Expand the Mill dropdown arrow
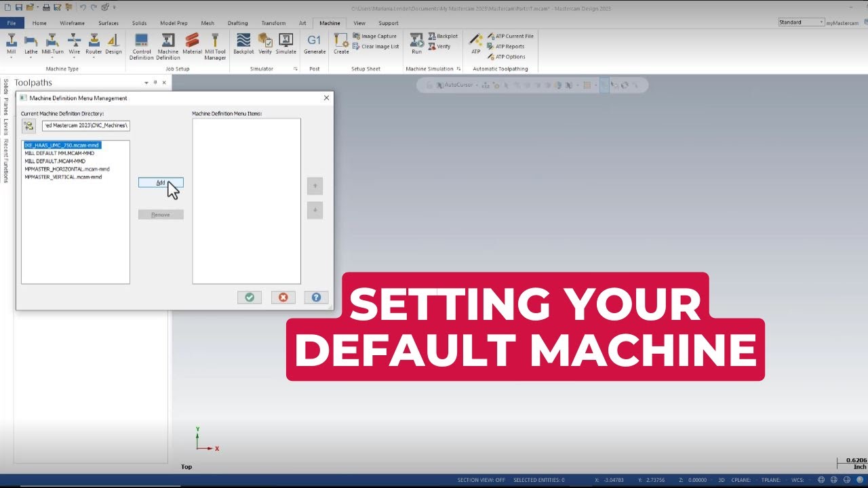The width and height of the screenshot is (868, 488). tap(11, 58)
